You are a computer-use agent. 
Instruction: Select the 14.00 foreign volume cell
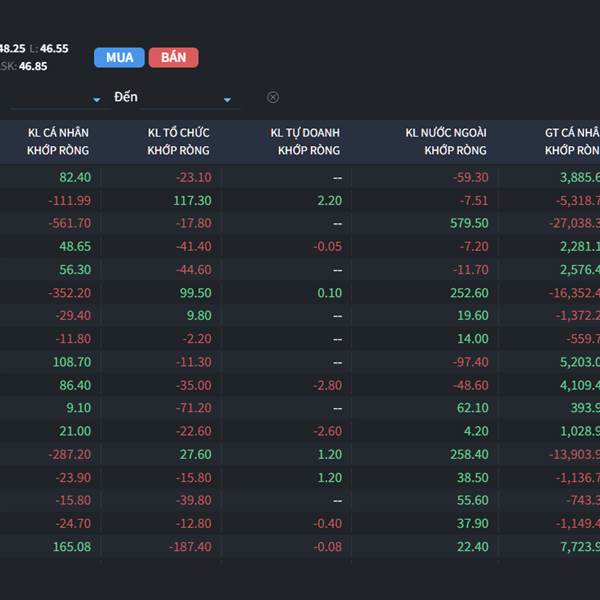[x=473, y=339]
